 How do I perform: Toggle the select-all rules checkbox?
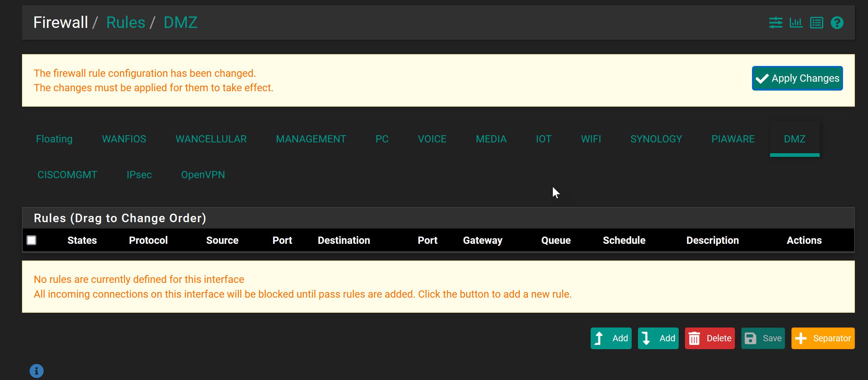[31, 240]
